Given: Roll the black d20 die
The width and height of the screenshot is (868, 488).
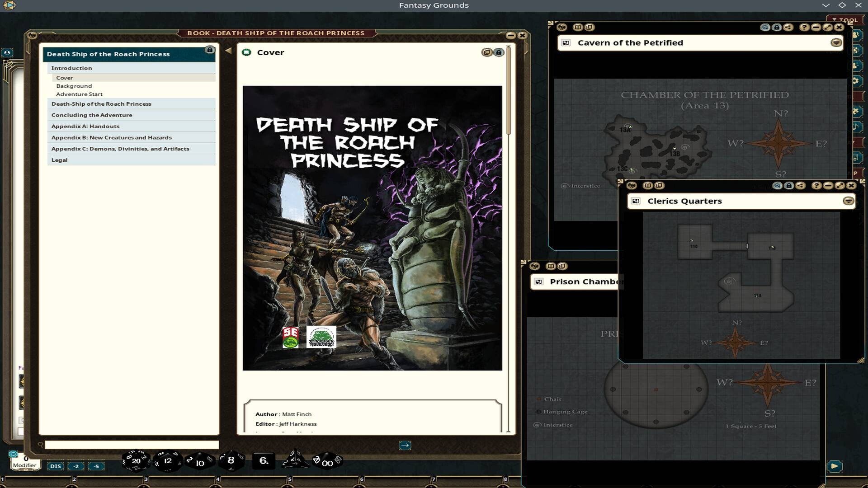Looking at the screenshot, I should [136, 460].
